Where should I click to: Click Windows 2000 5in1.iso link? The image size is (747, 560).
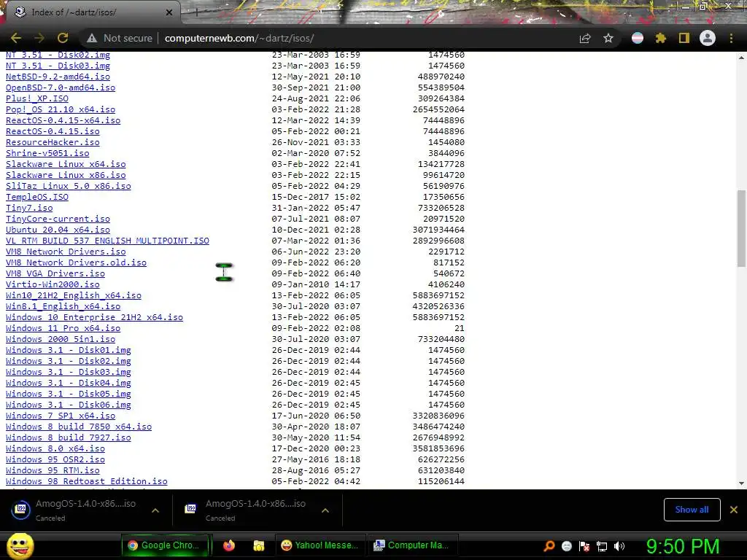61,340
